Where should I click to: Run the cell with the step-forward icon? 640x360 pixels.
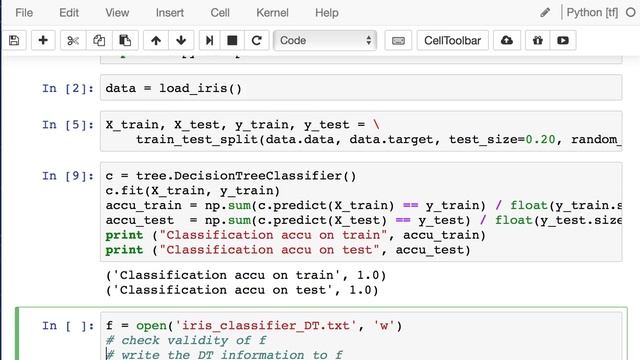209,40
